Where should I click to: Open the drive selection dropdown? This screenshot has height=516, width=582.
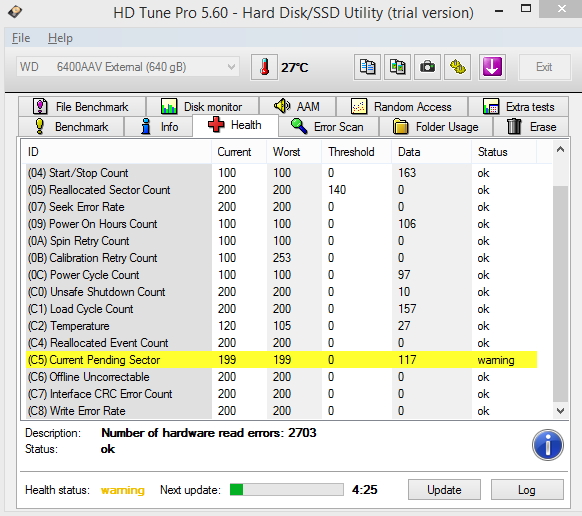point(128,67)
